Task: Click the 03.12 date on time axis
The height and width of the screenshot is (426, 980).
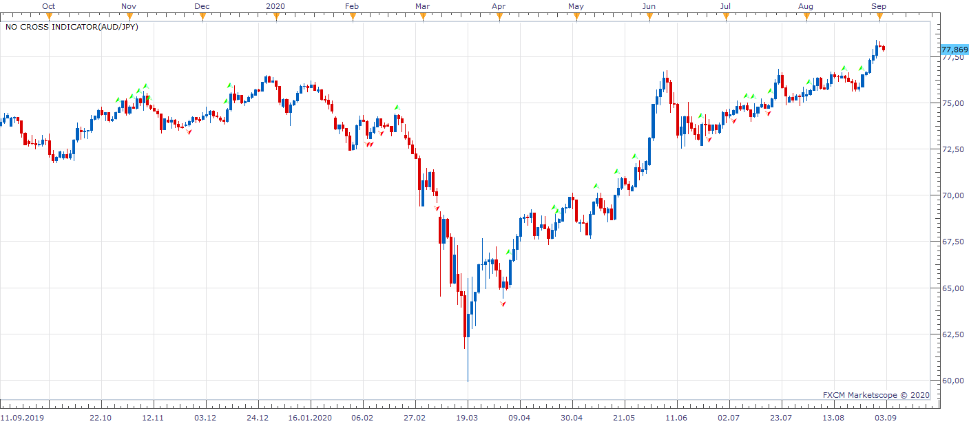Action: pos(205,418)
